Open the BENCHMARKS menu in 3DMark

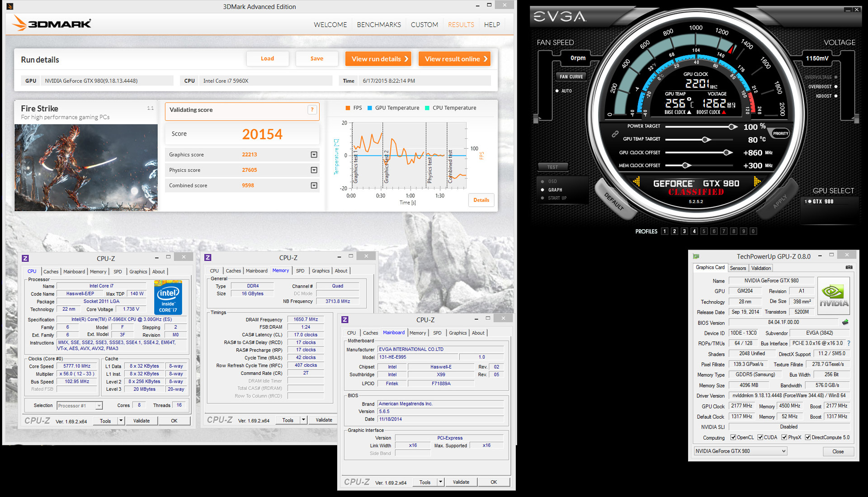pos(378,24)
